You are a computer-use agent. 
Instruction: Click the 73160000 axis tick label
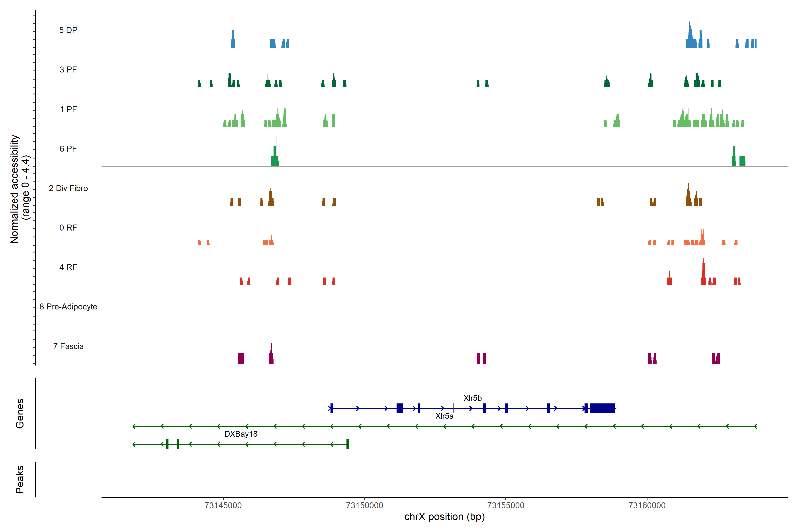[647, 505]
